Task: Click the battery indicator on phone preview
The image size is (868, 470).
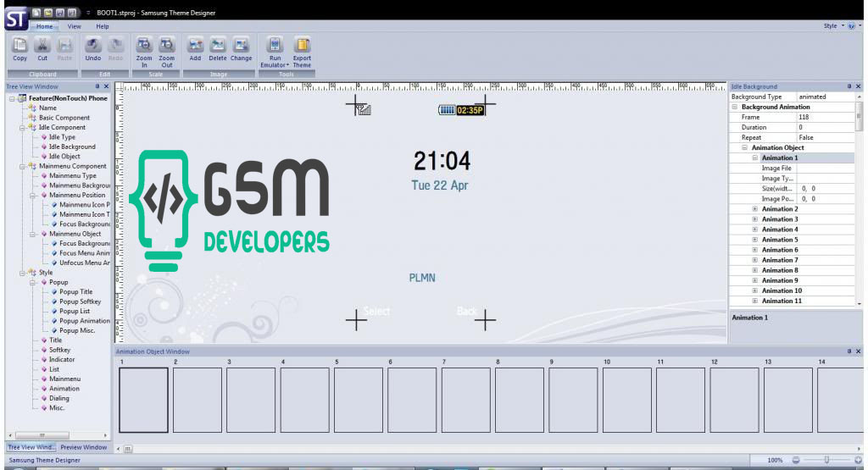Action: tap(447, 110)
